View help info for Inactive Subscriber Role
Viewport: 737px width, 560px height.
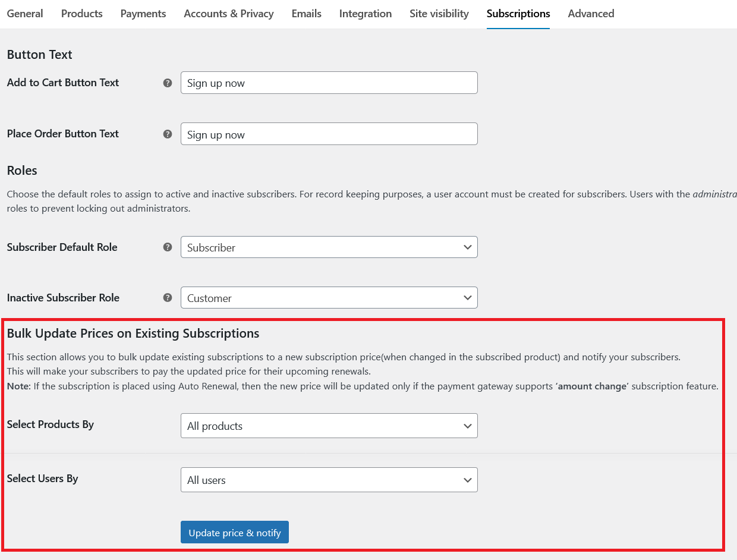tap(167, 298)
